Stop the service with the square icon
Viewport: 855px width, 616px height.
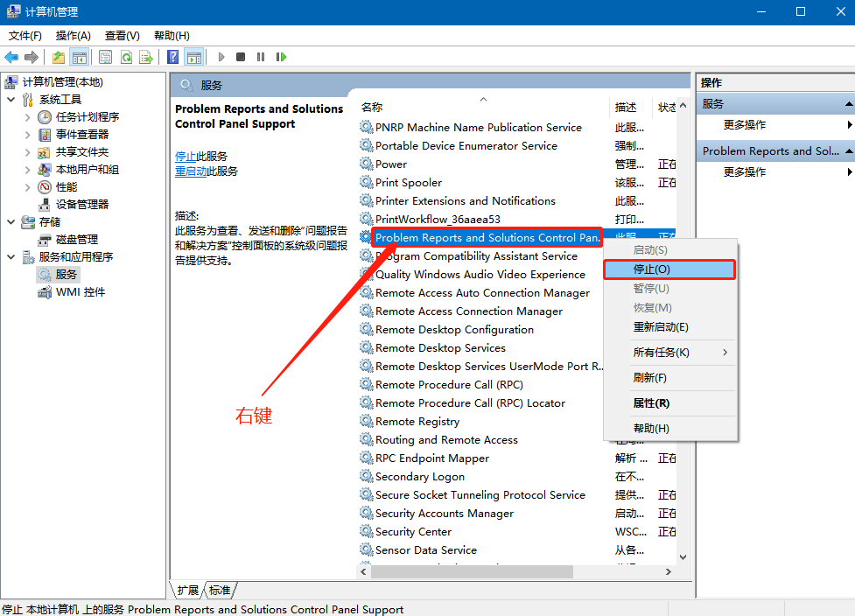click(240, 56)
